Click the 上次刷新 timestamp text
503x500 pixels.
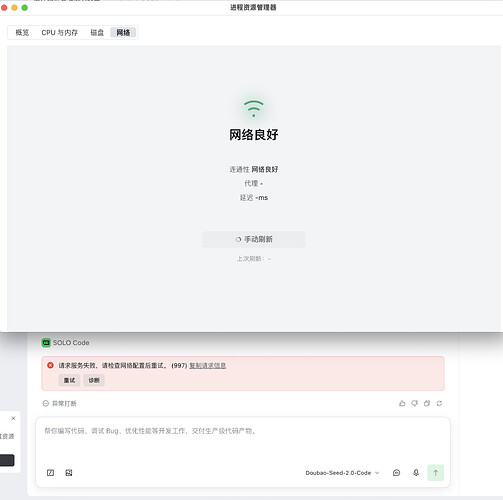(254, 259)
